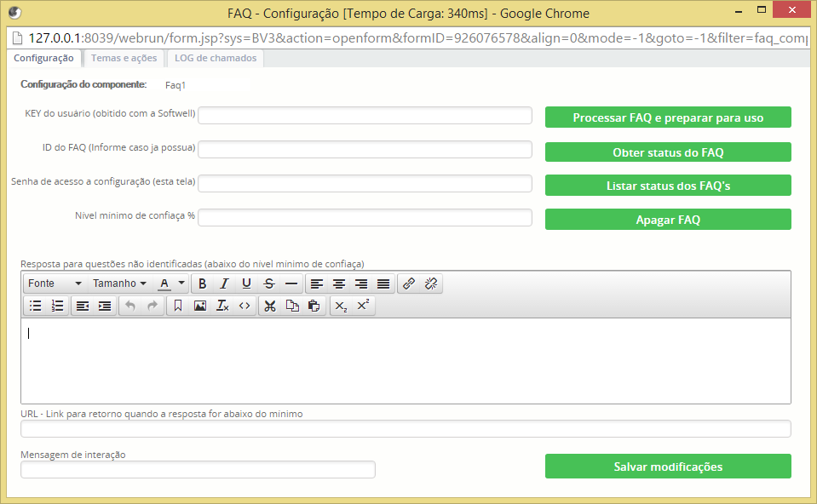Toggle bold formatting in the editor

203,283
